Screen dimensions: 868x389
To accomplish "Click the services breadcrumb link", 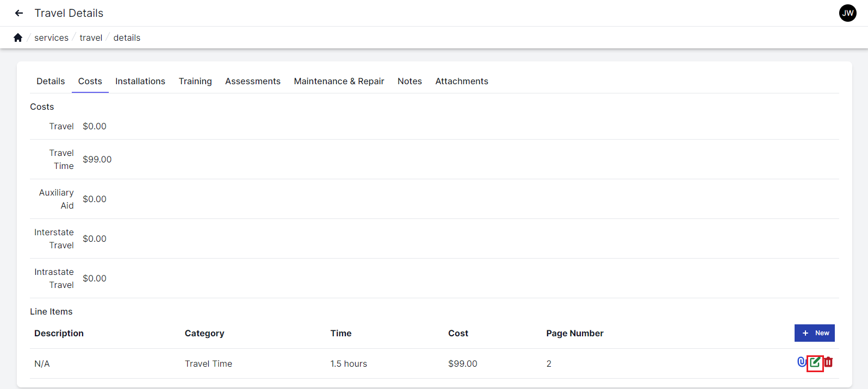I will 51,37.
